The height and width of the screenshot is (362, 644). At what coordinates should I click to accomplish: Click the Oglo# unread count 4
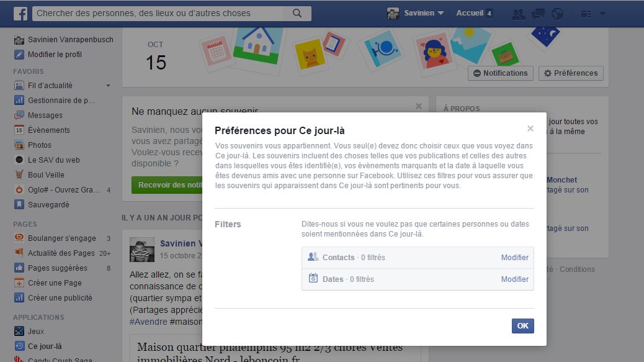[109, 190]
